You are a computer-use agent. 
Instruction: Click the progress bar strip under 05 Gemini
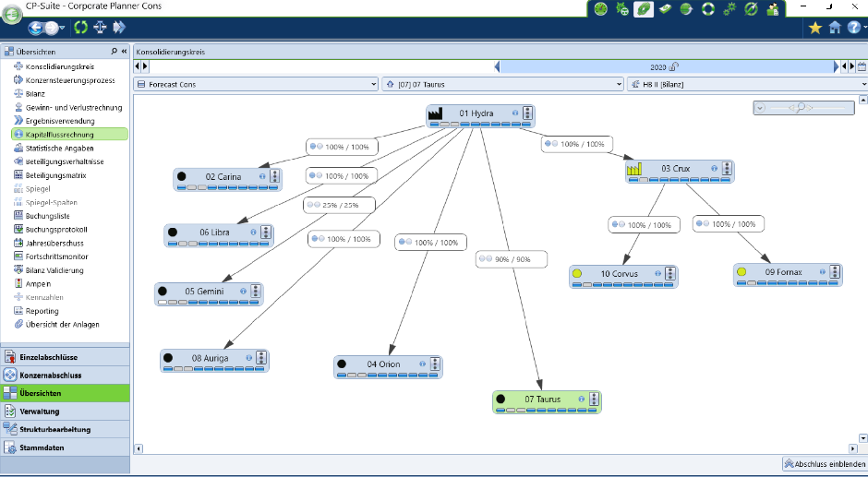pos(208,302)
